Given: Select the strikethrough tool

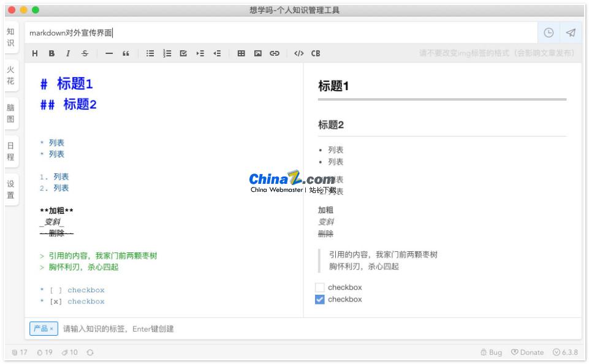Looking at the screenshot, I should (x=85, y=53).
